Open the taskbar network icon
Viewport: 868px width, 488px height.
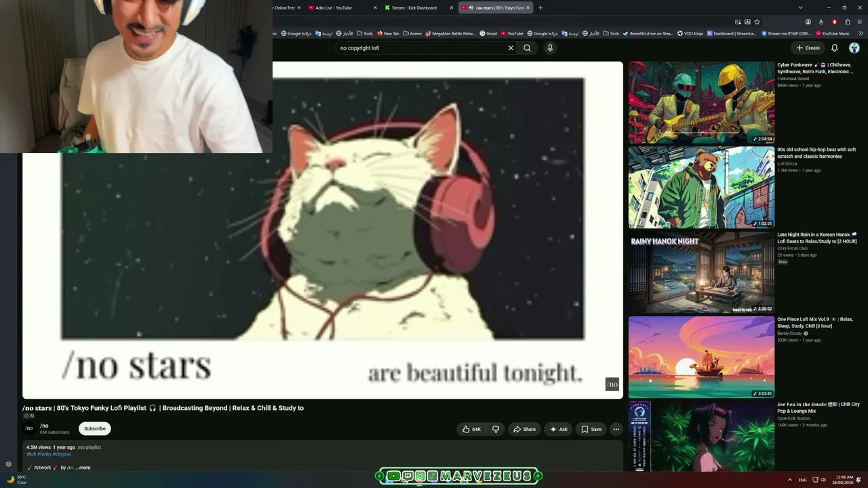[x=815, y=480]
